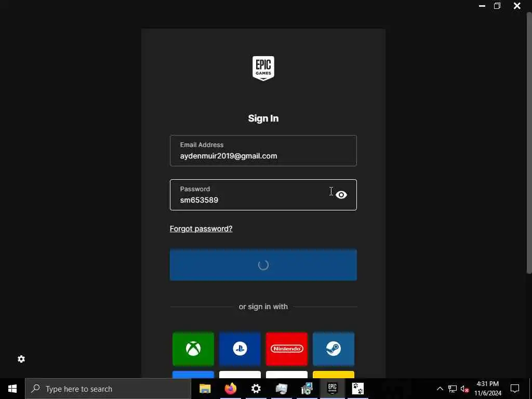This screenshot has width=532, height=399.
Task: Sign in with Steam
Action: point(334,349)
